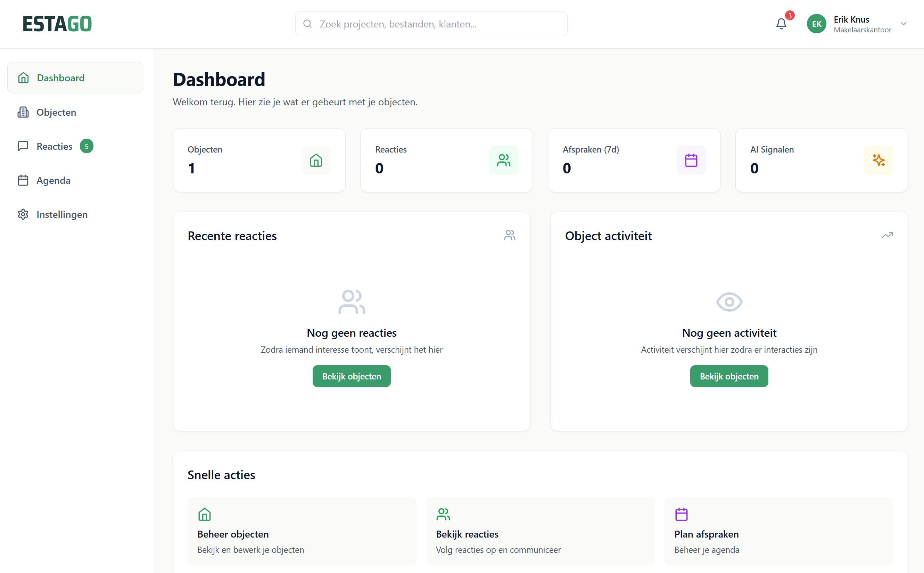Open the Bekijk reacties quick action
924x573 pixels.
click(540, 531)
